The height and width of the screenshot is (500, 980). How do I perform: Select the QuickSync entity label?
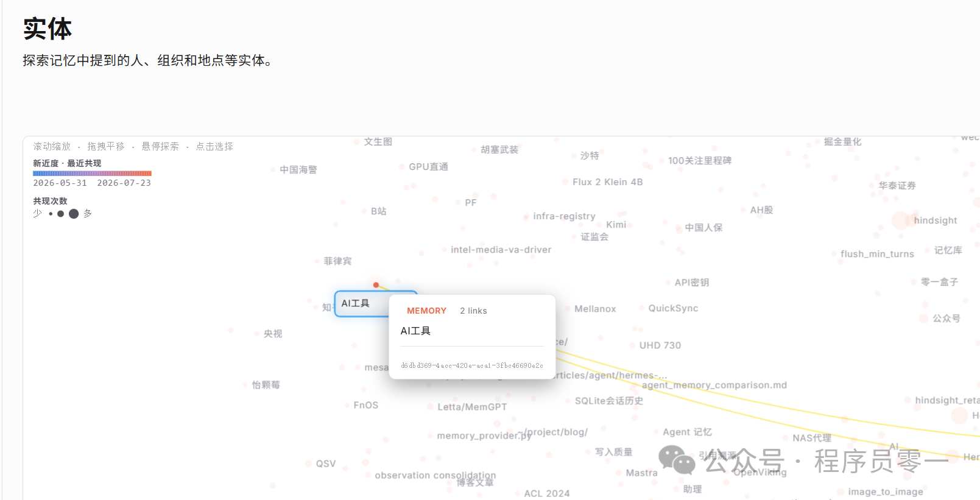(673, 308)
